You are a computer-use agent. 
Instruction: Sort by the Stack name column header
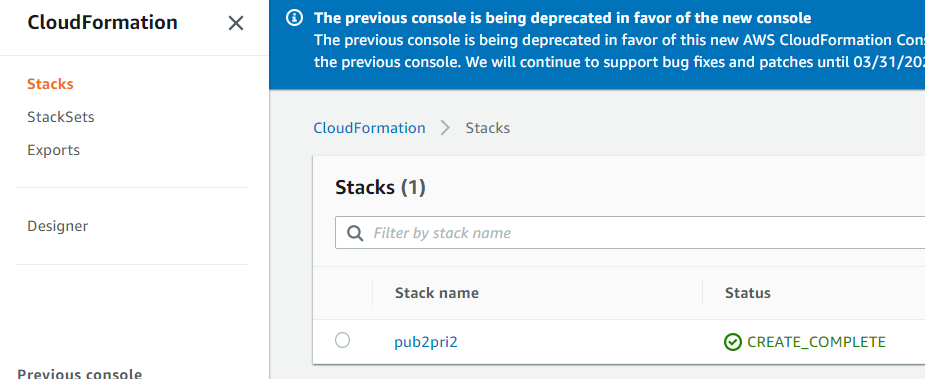click(x=437, y=293)
